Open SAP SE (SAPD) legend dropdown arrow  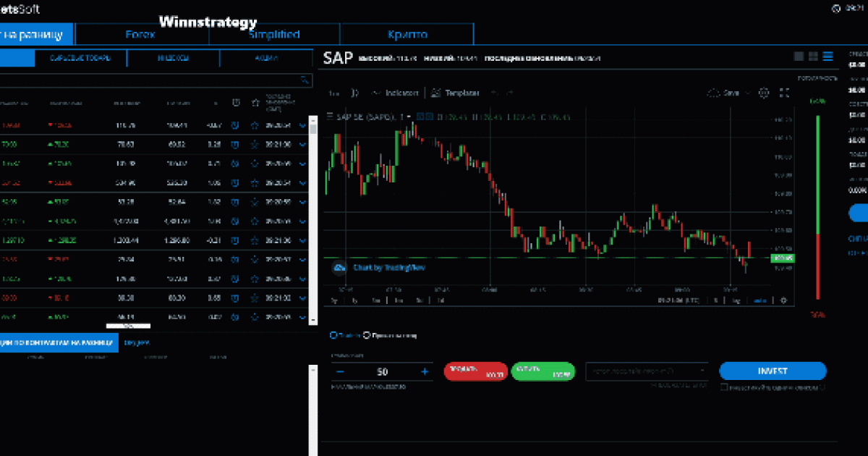point(409,117)
